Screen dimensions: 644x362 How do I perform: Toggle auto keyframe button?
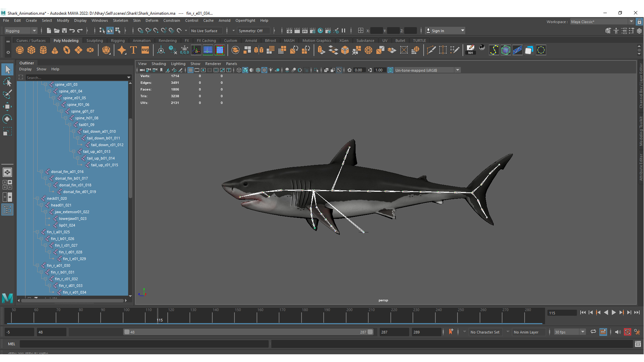click(628, 332)
